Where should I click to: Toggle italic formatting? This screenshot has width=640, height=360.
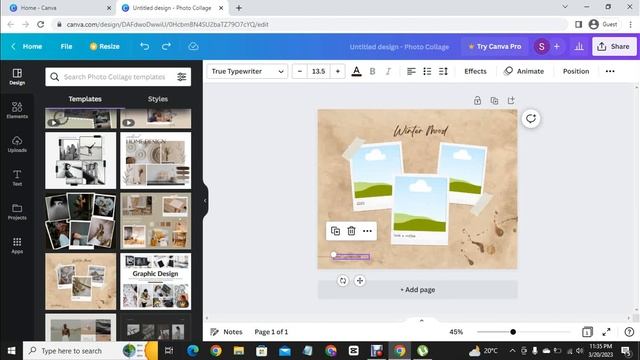click(388, 71)
